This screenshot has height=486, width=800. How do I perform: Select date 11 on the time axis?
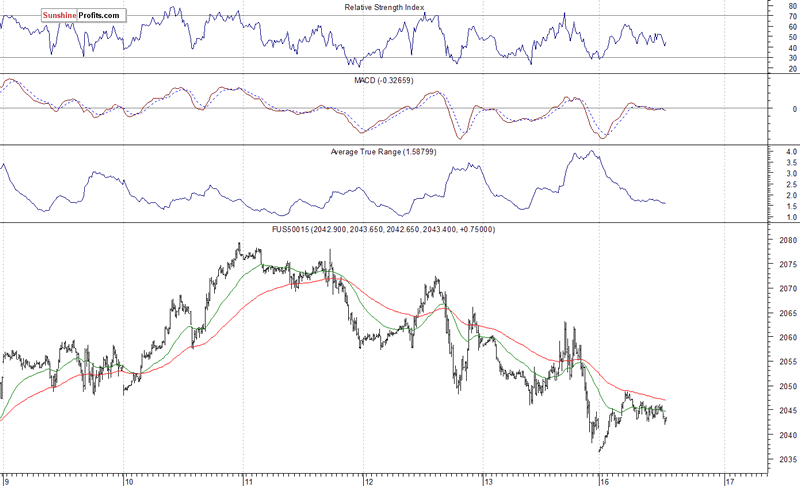click(247, 480)
